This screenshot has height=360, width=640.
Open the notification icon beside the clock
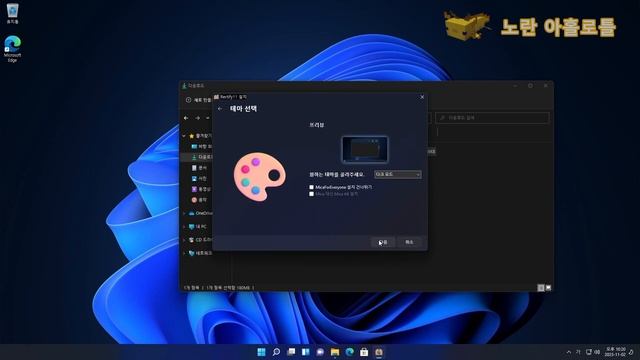click(x=632, y=352)
